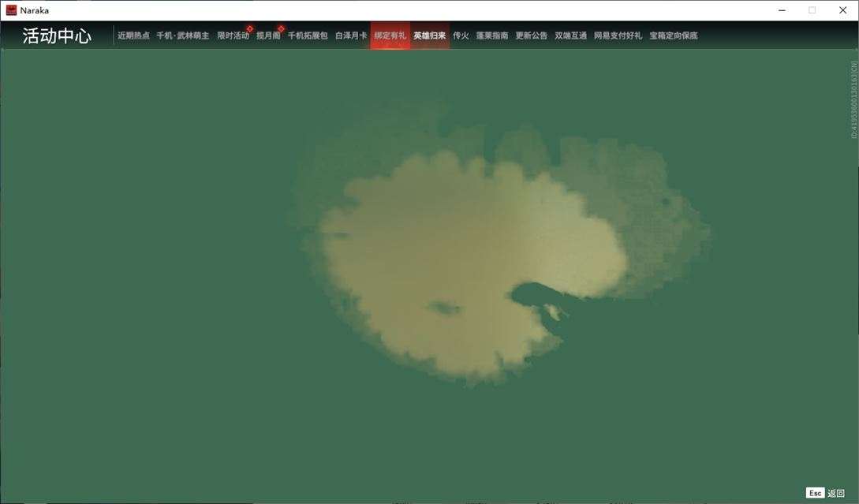
Task: Select the 更新公告 tab
Action: [x=532, y=35]
